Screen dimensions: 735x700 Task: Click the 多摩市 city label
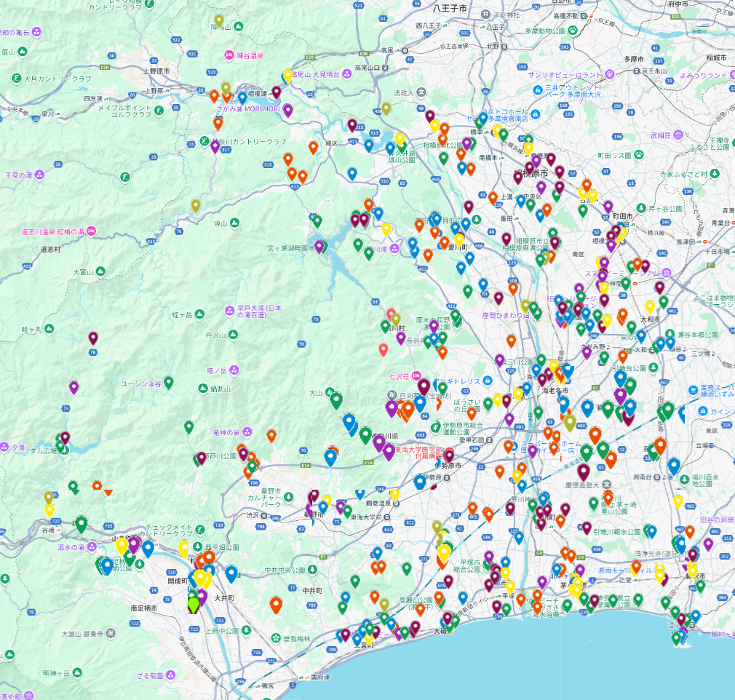tap(634, 59)
